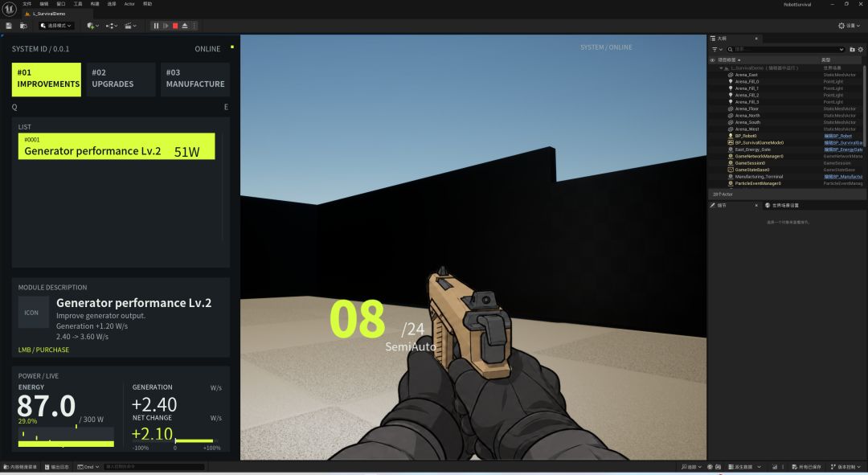868x475 pixels.
Task: Open the BP_EnergyGate blueprint edit link
Action: tap(843, 149)
